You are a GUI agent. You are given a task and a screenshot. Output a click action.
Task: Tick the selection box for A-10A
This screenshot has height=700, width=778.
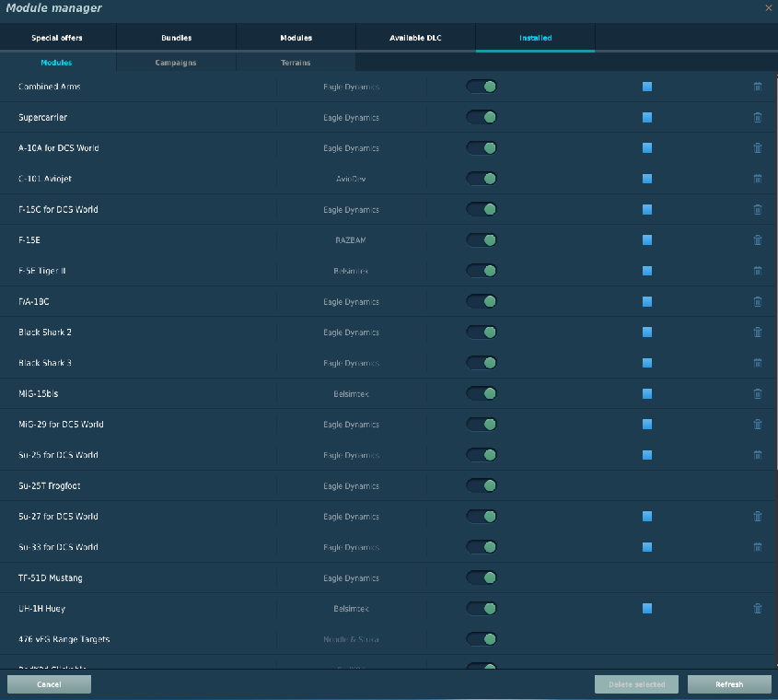(647, 148)
